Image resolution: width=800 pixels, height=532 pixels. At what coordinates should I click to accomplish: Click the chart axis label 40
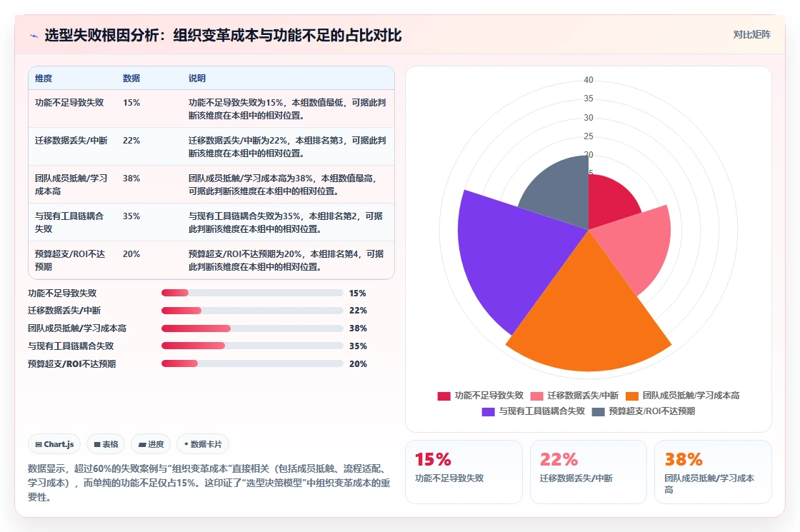pos(589,80)
